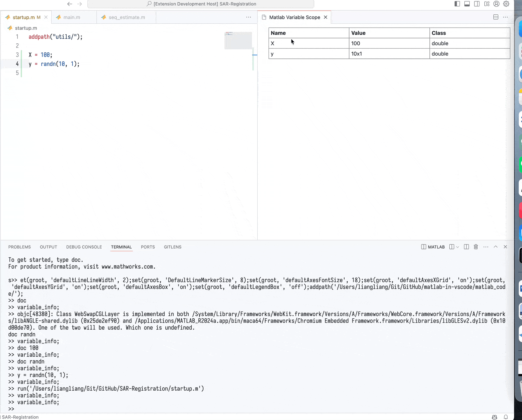
Task: Click SAR-Registration in the status bar
Action: click(x=20, y=417)
